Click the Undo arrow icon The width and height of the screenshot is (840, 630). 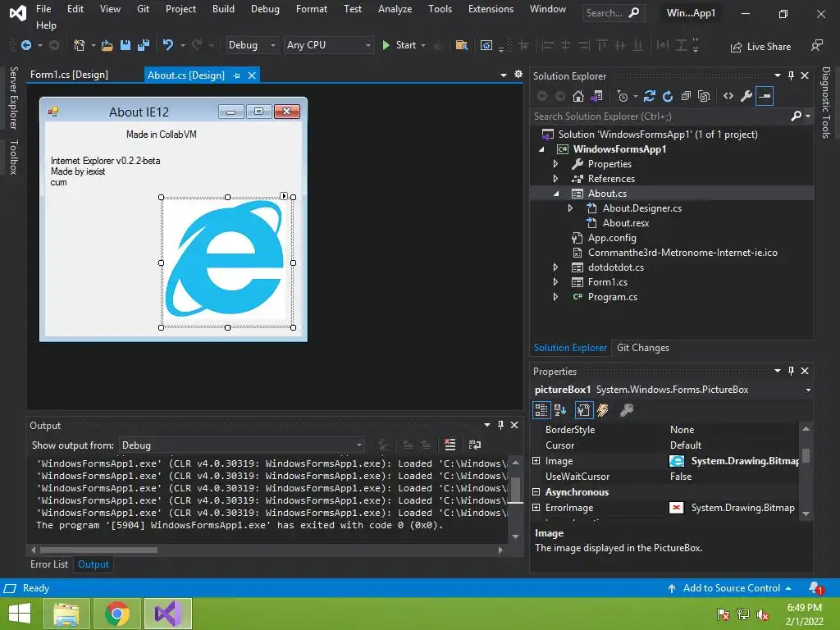pyautogui.click(x=168, y=46)
